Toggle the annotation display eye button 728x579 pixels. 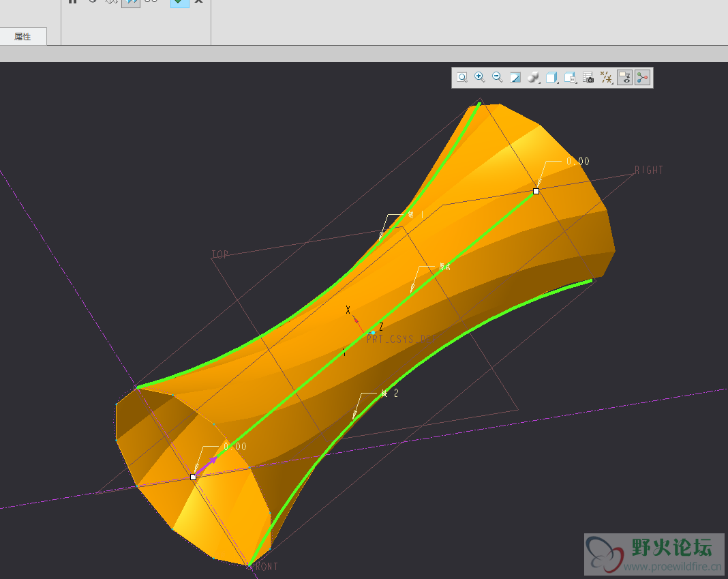coord(624,78)
